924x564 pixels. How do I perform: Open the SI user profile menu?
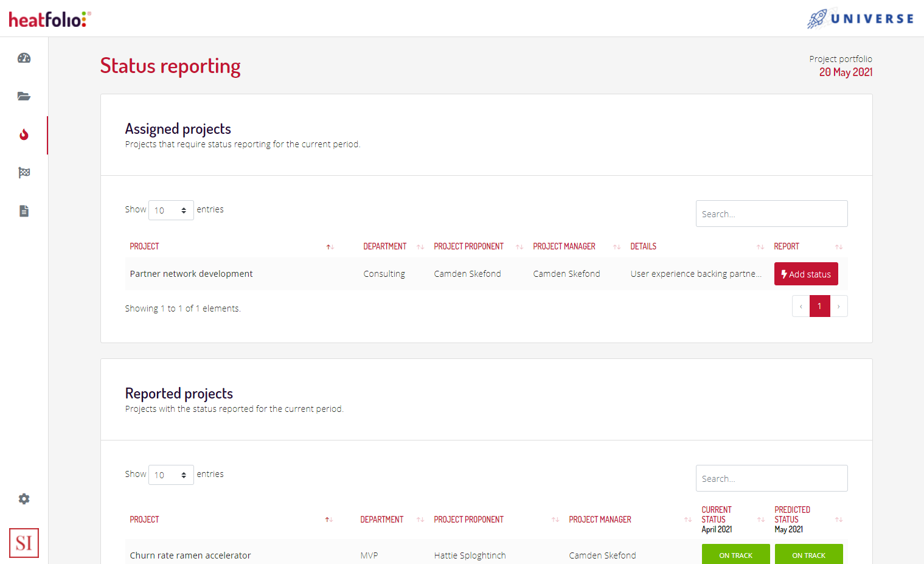pyautogui.click(x=24, y=542)
